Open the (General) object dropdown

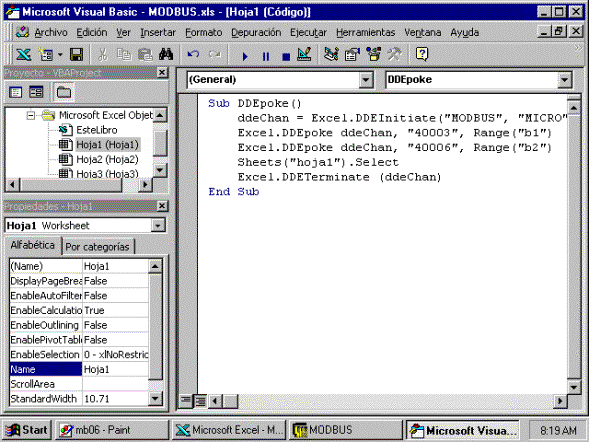365,80
